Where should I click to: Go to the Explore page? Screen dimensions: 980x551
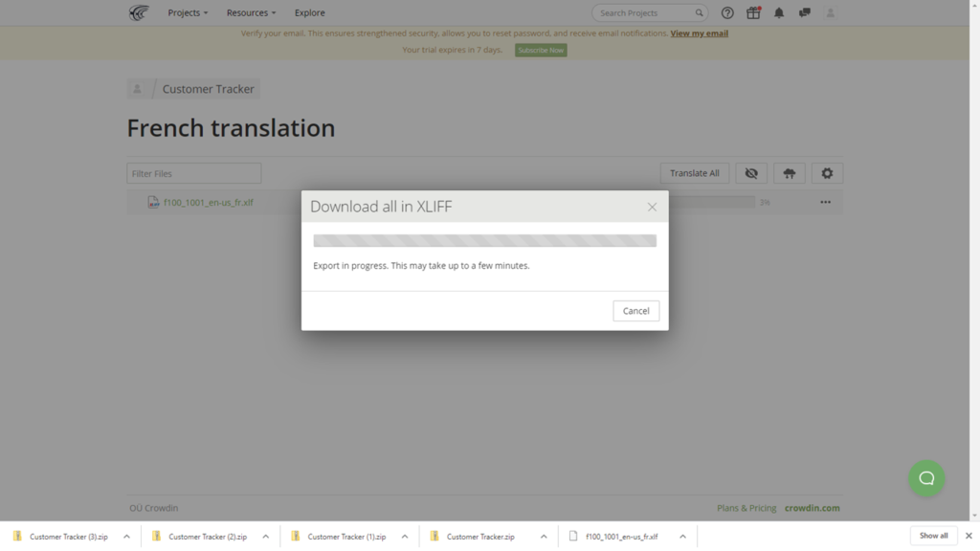point(309,12)
